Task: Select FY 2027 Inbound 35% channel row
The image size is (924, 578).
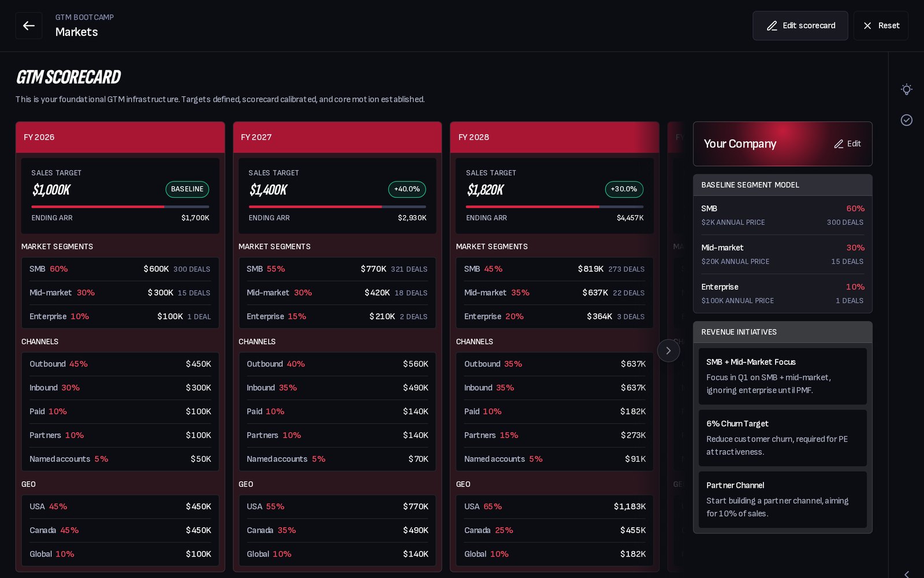Action: click(x=337, y=388)
